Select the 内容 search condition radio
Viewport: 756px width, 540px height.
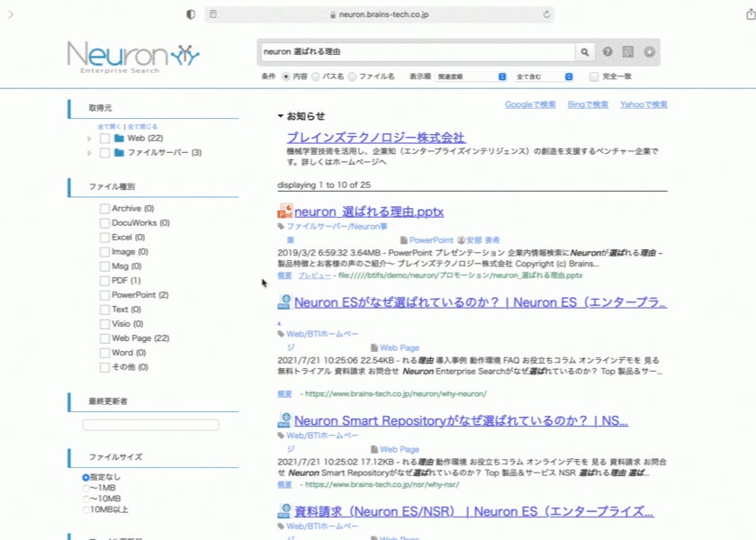pyautogui.click(x=286, y=76)
